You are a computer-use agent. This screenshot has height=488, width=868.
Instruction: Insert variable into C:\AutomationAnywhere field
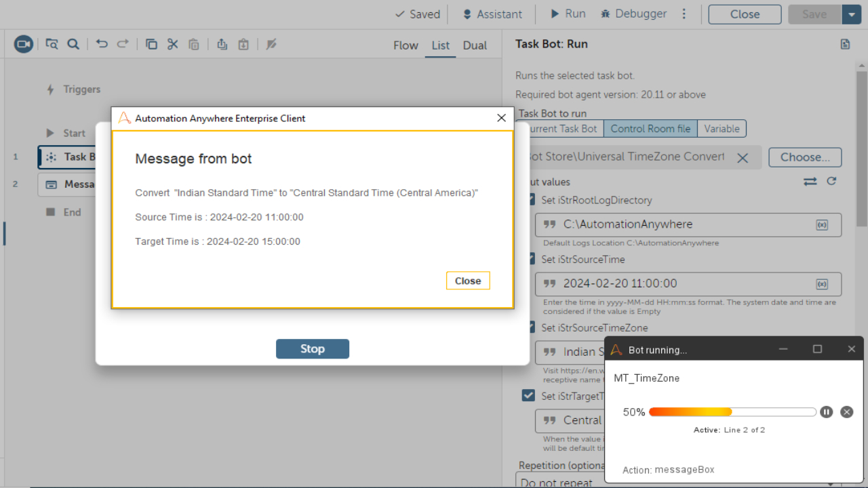822,225
